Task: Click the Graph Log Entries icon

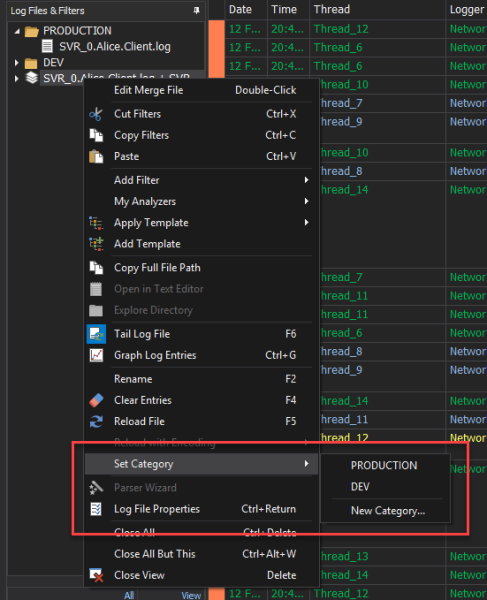Action: click(96, 355)
